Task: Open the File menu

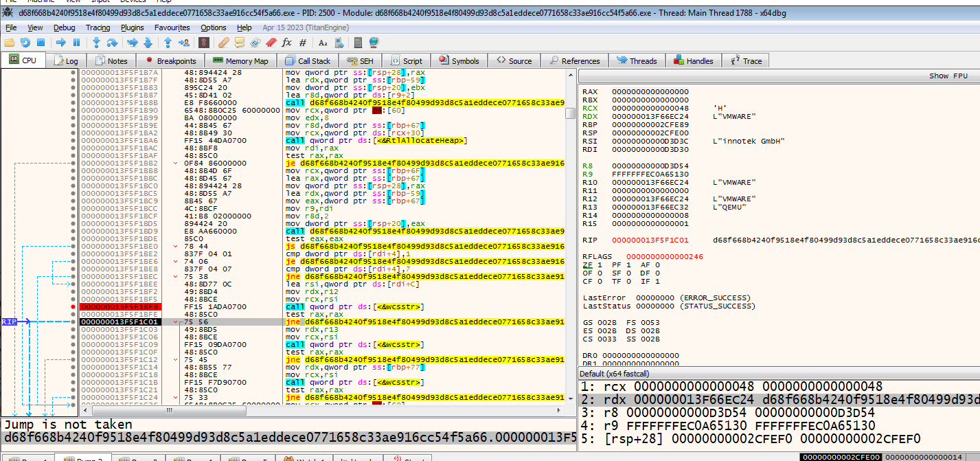Action: click(11, 27)
